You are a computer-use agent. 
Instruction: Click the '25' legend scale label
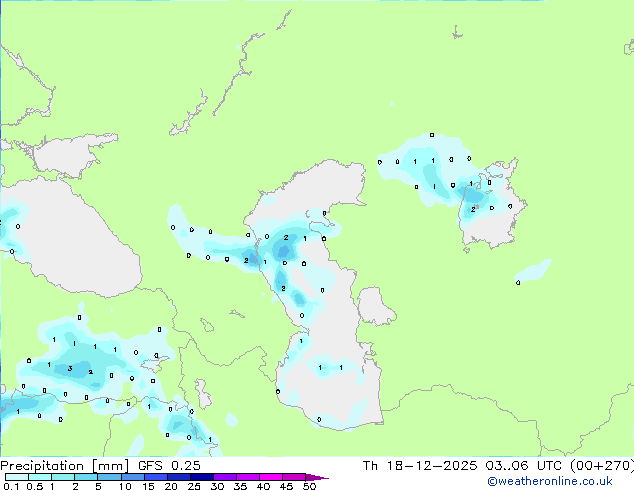tap(194, 486)
